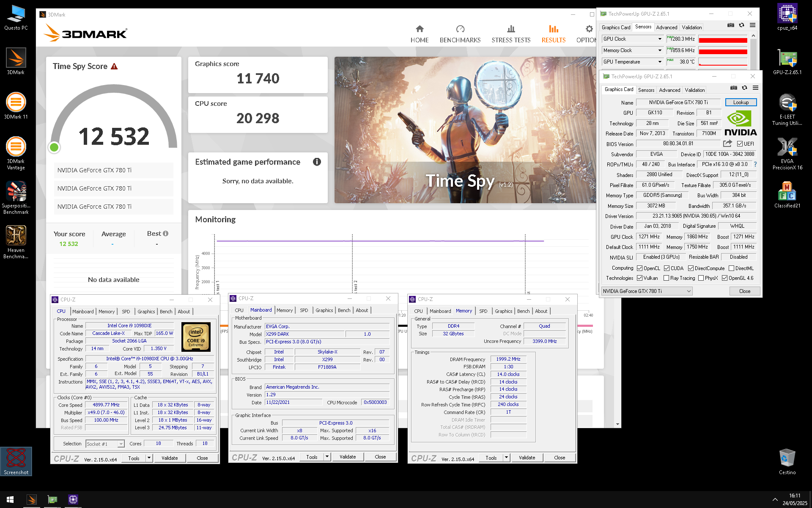The image size is (812, 508).
Task: Open 3DMark BENCHMARKS section
Action: click(460, 34)
